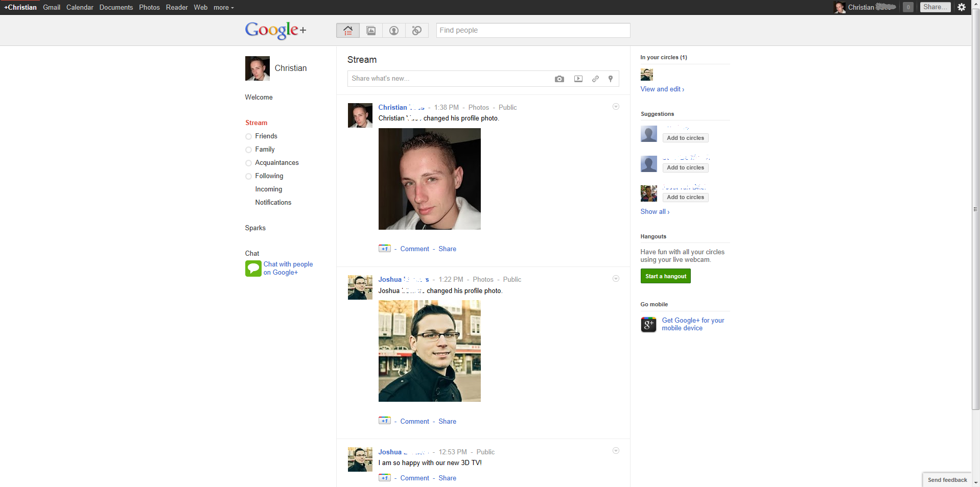This screenshot has height=487, width=980.
Task: Click the video icon in the share box
Action: coord(578,79)
